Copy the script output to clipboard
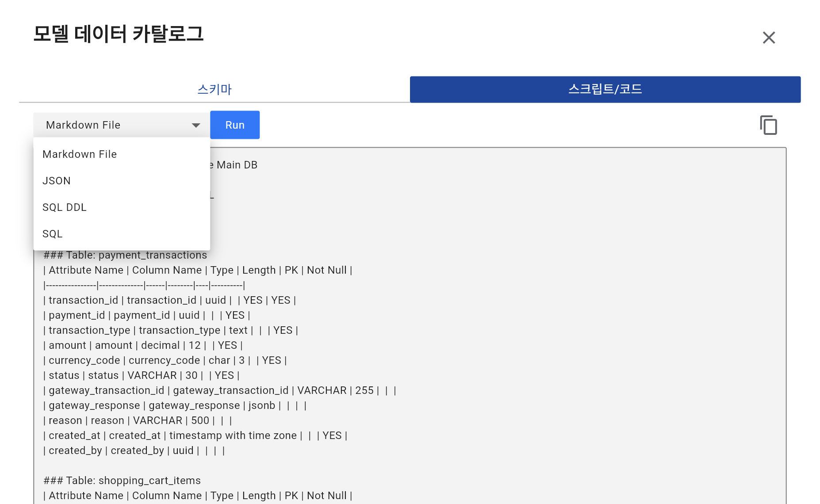 (769, 125)
